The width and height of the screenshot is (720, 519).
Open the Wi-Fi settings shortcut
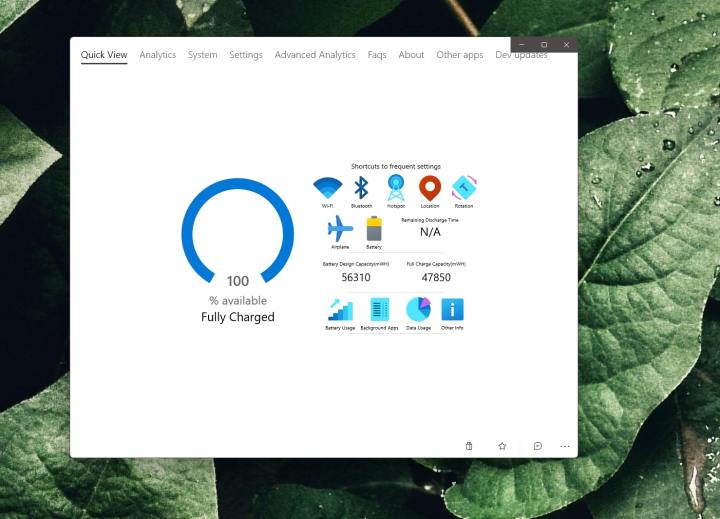click(327, 188)
